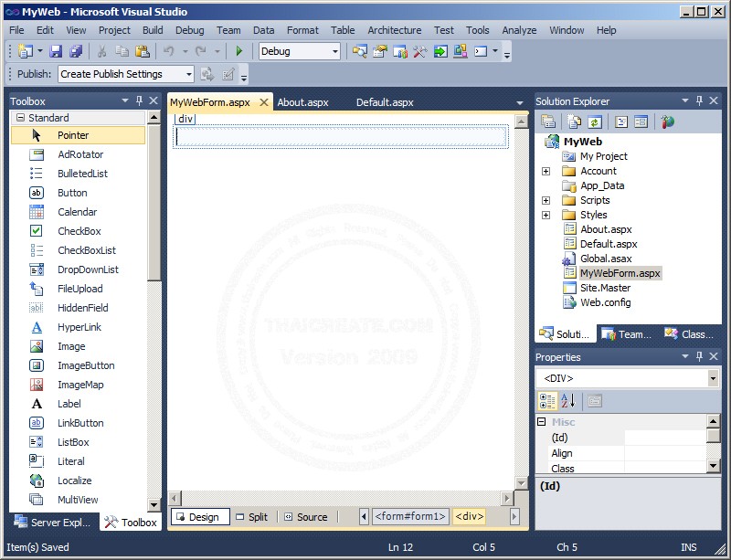Expand the Styles folder
Image resolution: width=731 pixels, height=560 pixels.
coord(546,215)
